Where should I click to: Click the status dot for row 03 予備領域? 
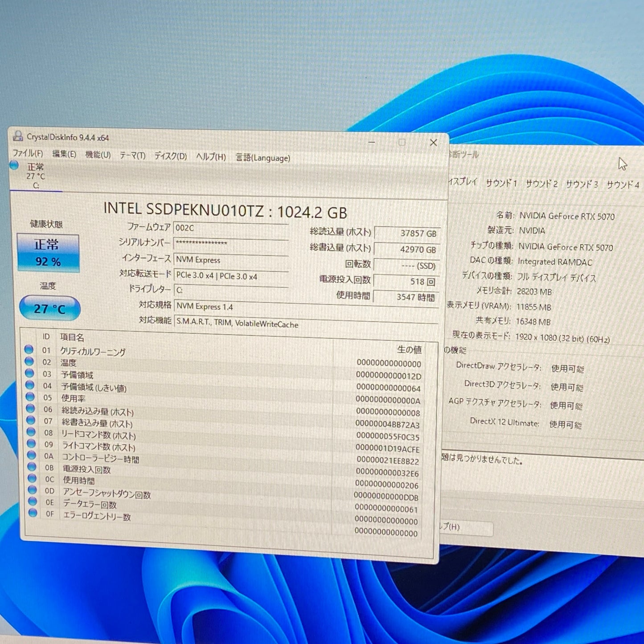coord(30,373)
